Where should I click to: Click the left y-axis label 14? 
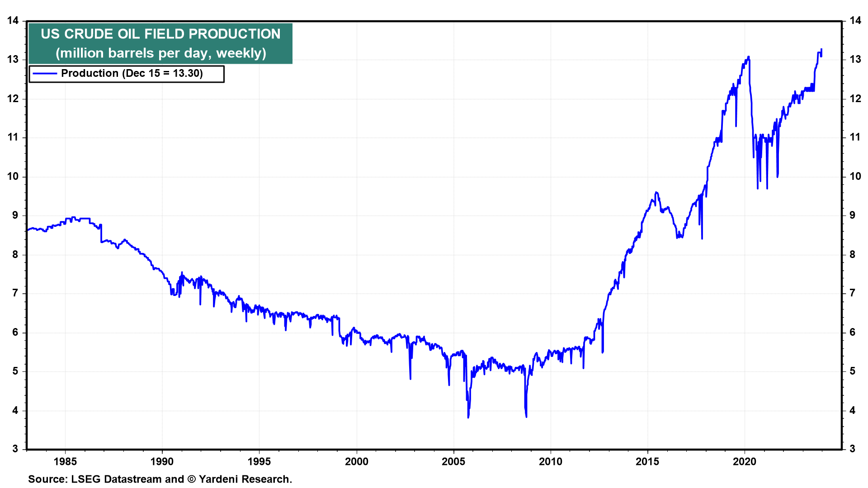pyautogui.click(x=13, y=20)
